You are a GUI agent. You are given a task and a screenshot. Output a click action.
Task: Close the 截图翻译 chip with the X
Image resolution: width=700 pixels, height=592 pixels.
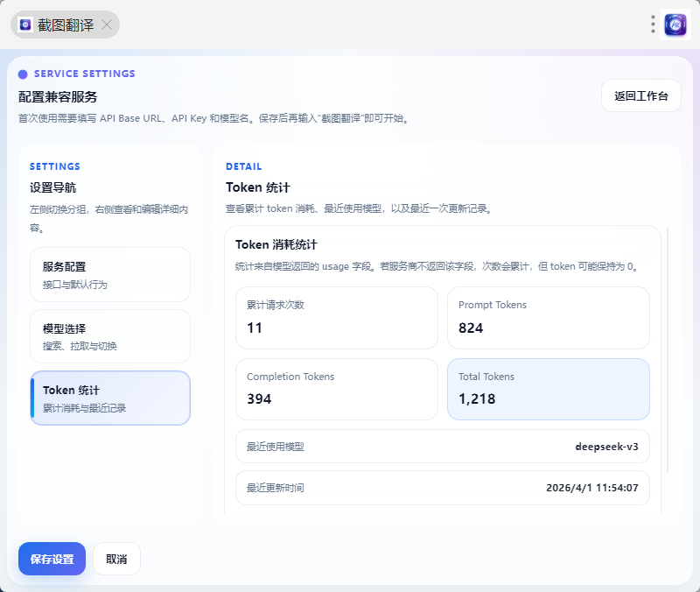[107, 25]
